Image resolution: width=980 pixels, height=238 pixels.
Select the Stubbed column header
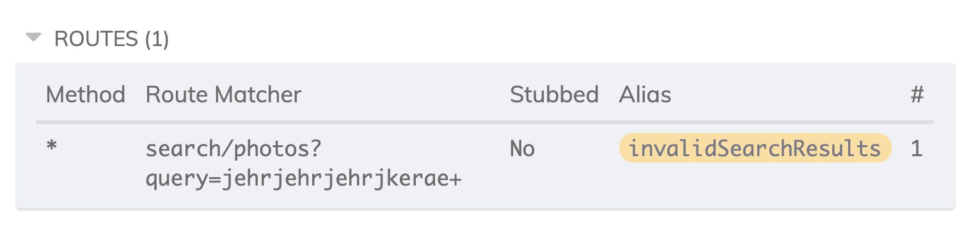coord(554,95)
